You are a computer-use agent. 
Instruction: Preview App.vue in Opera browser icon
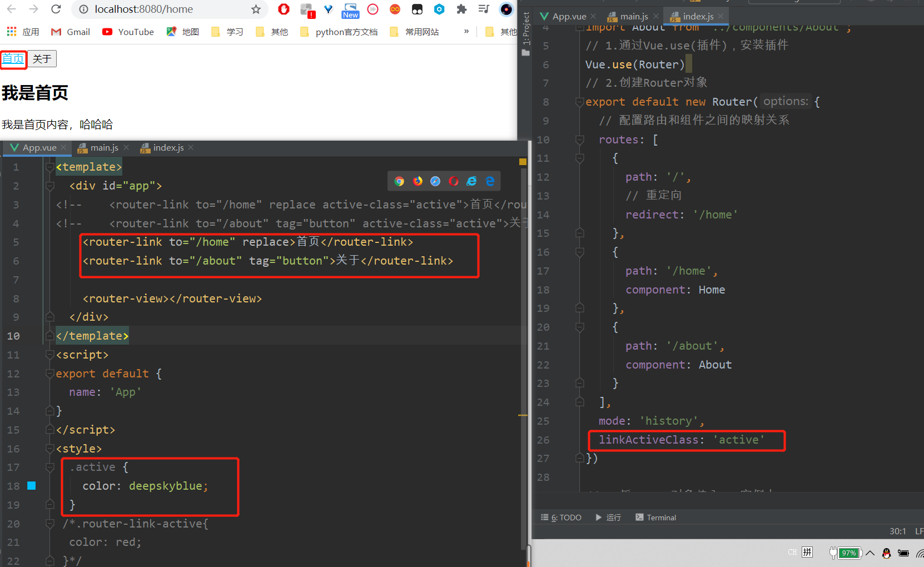(454, 181)
